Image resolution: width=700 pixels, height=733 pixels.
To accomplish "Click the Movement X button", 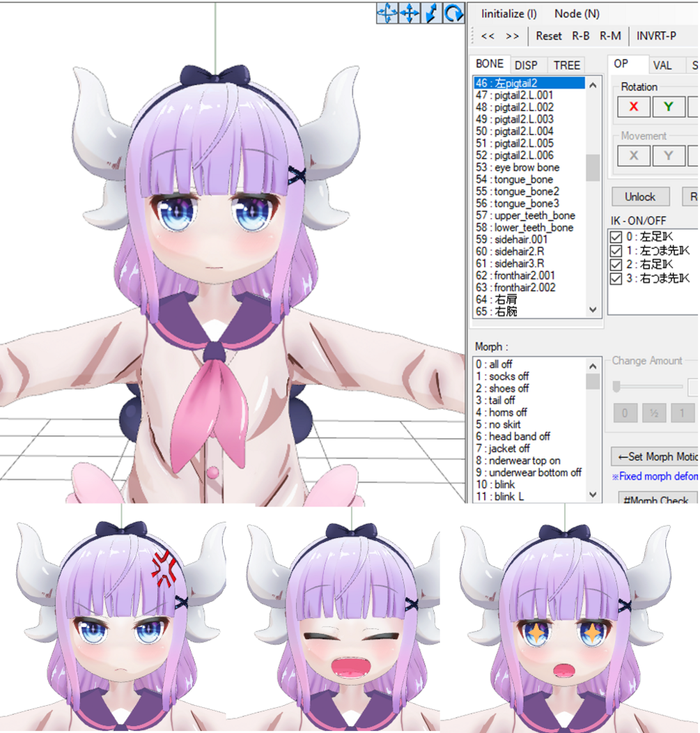I will pos(634,155).
